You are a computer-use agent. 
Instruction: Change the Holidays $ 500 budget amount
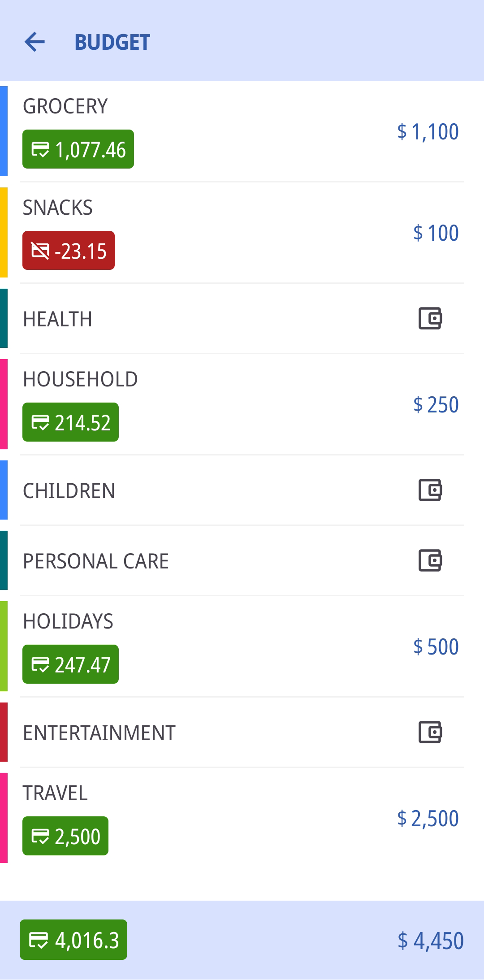pyautogui.click(x=436, y=647)
